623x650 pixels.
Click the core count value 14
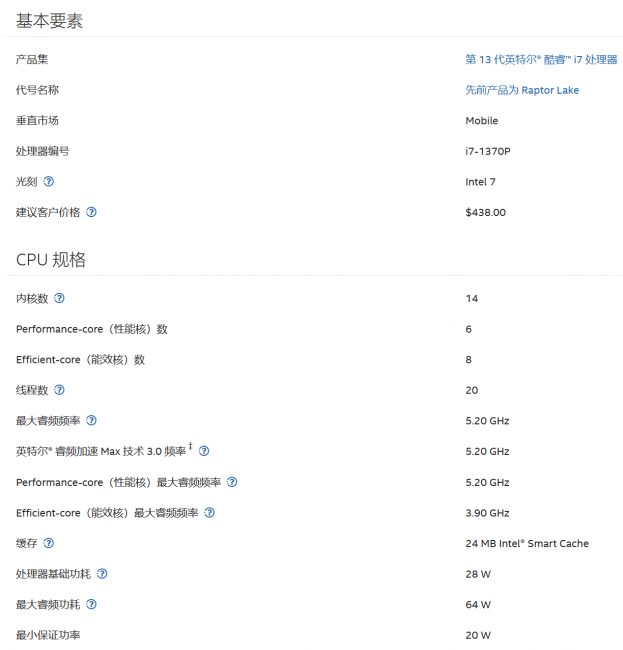click(x=472, y=298)
